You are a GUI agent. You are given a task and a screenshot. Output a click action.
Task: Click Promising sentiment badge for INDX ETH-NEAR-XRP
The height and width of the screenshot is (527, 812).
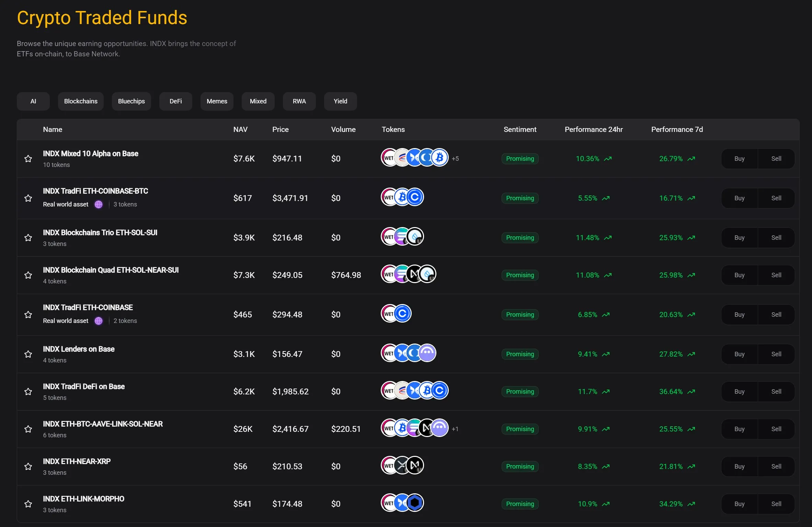pos(520,467)
